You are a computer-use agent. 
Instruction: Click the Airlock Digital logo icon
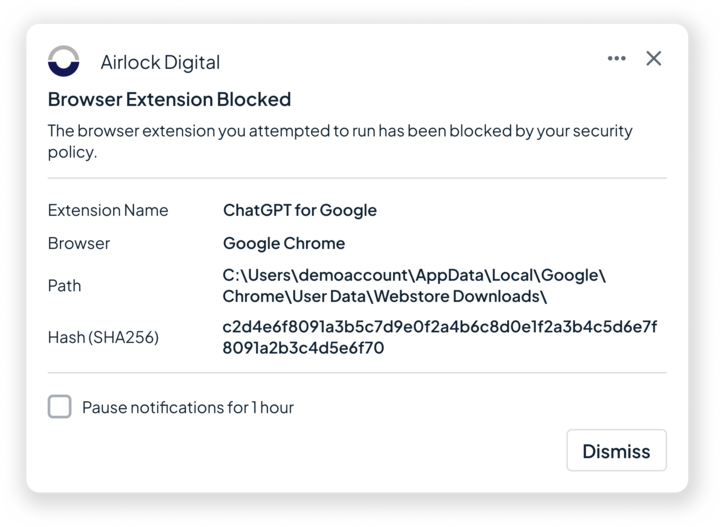[64, 61]
